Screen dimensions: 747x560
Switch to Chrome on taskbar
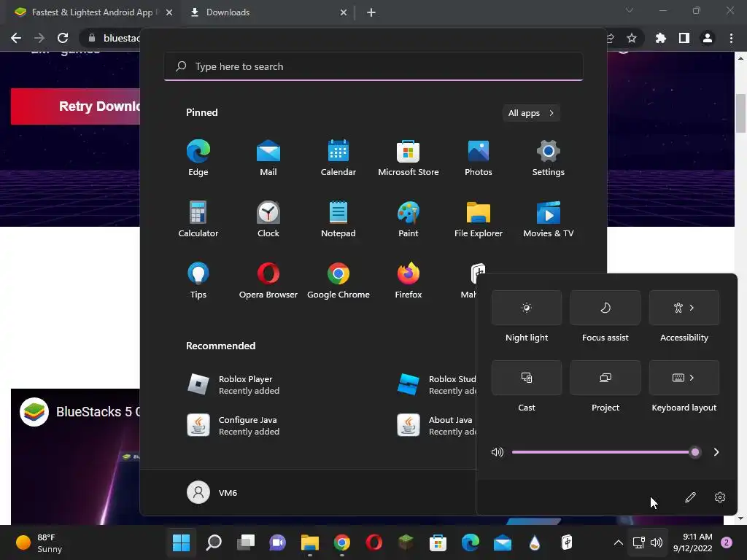pos(342,542)
